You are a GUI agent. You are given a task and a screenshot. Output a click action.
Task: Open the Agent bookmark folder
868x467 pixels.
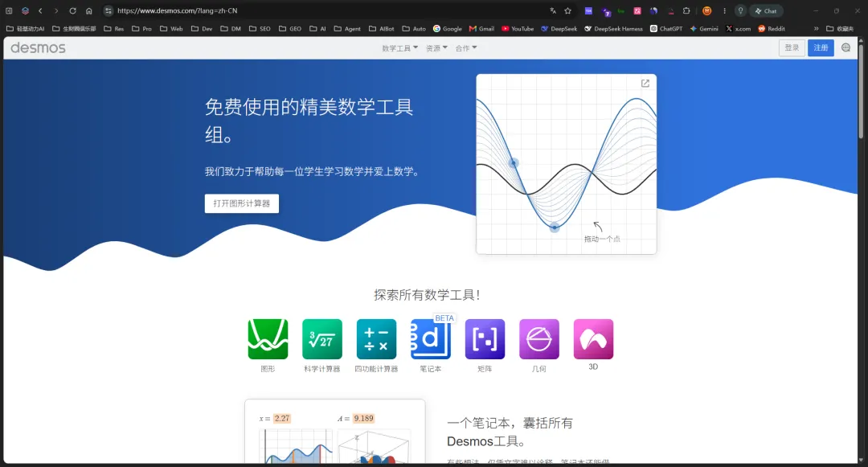(x=347, y=28)
